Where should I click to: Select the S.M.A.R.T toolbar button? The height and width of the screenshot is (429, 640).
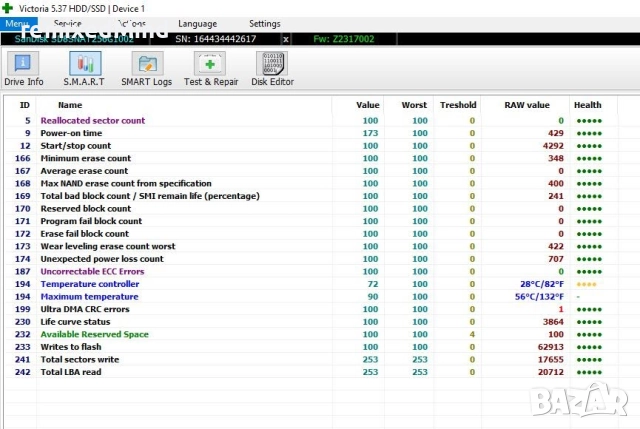(84, 69)
